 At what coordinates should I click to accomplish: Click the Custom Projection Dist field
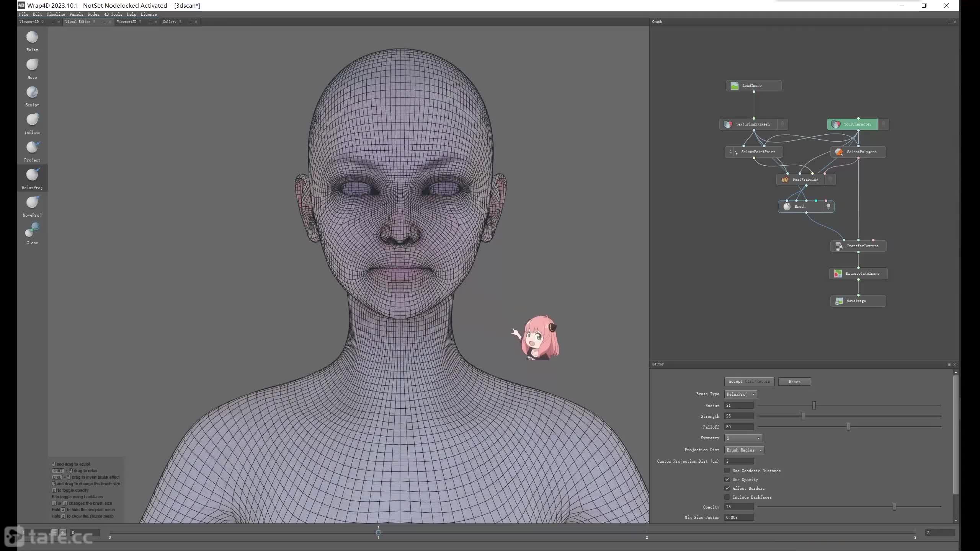[x=739, y=461]
